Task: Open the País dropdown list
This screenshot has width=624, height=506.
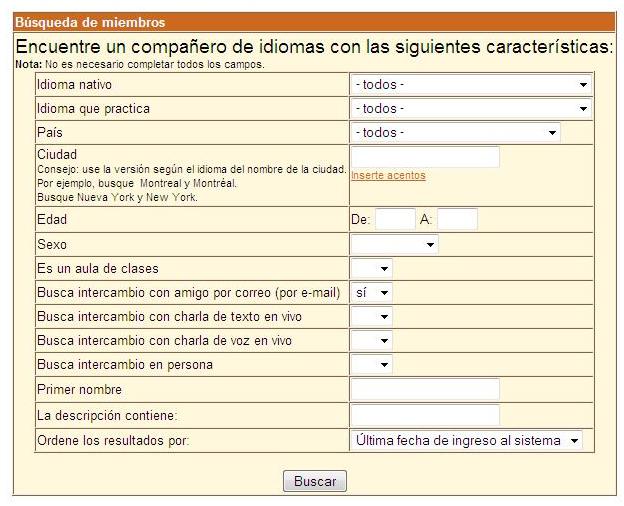Action: [456, 132]
